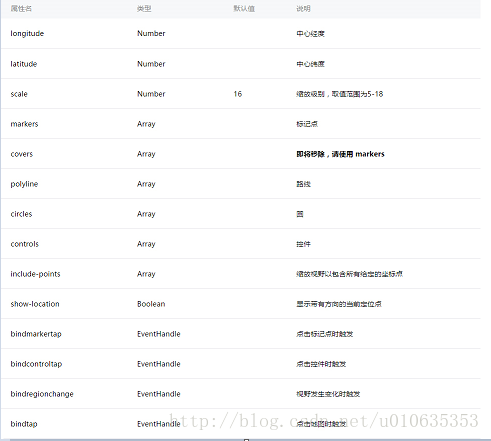This screenshot has height=441, width=491.
Task: Click the 'covers' property name
Action: tap(22, 154)
